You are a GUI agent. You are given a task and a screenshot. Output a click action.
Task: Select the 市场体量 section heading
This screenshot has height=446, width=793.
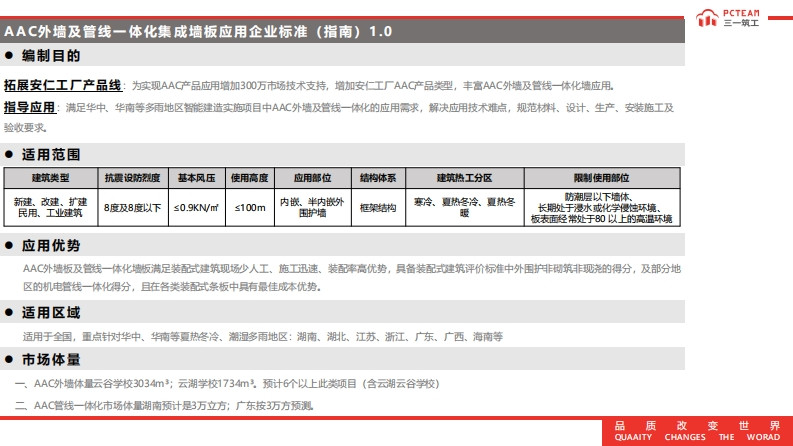[x=51, y=360]
